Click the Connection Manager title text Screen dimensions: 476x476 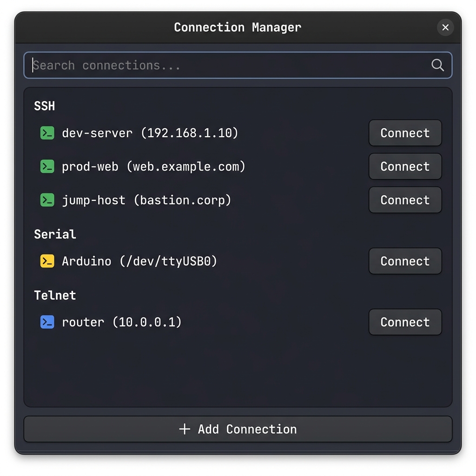point(238,27)
